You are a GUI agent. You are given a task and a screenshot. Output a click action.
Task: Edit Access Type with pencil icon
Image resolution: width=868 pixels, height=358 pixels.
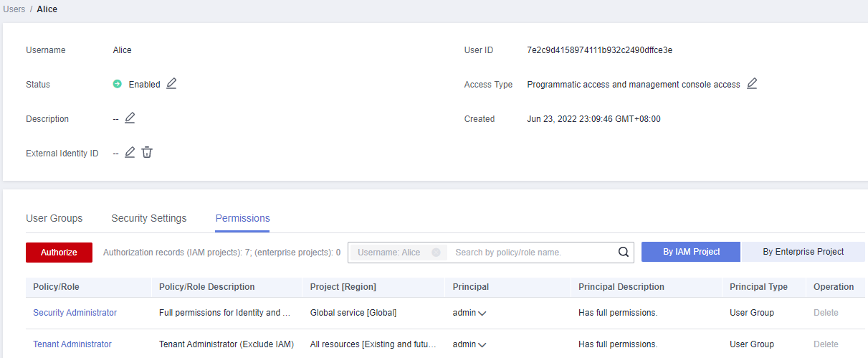pyautogui.click(x=752, y=84)
